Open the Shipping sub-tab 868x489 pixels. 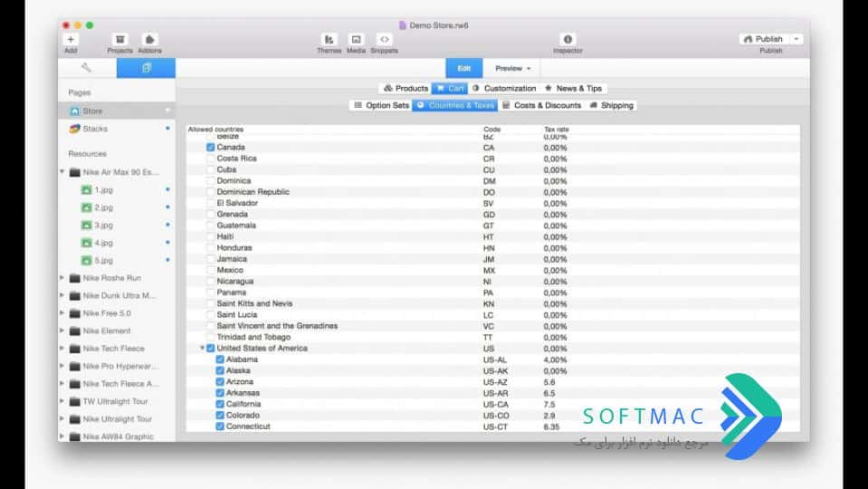coord(611,105)
